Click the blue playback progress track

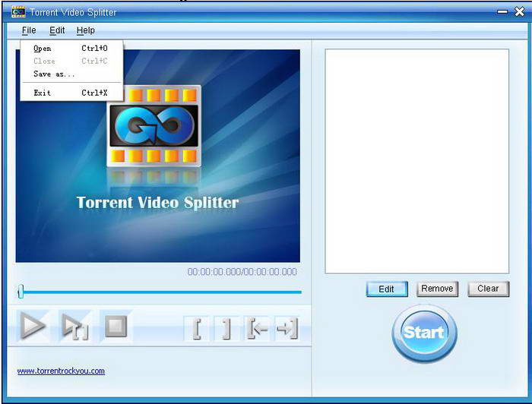coord(163,292)
